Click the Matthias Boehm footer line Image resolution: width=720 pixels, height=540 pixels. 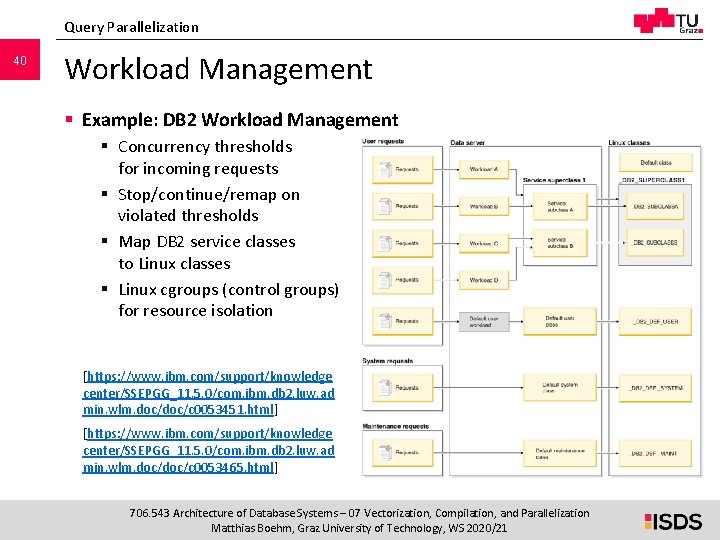click(x=359, y=528)
